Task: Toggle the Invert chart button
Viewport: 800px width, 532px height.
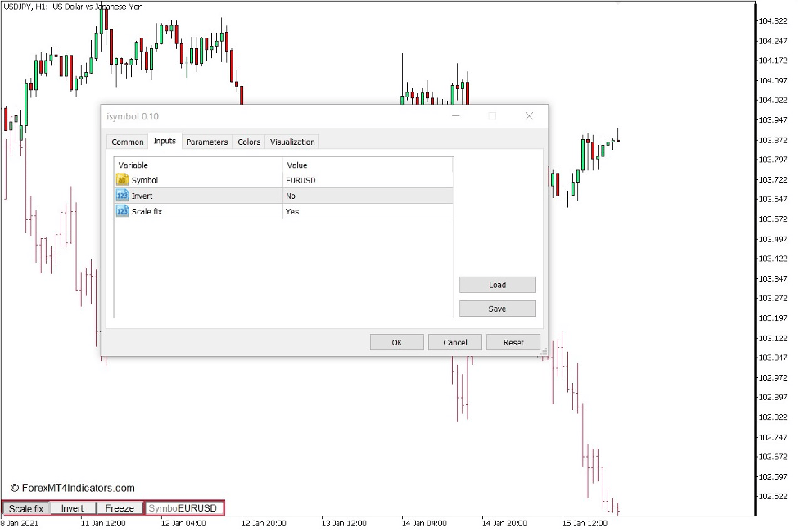Action: click(x=73, y=507)
